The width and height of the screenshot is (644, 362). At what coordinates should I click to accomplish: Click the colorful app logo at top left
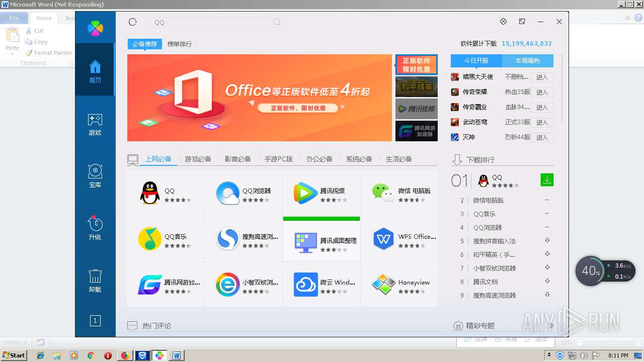(x=95, y=28)
